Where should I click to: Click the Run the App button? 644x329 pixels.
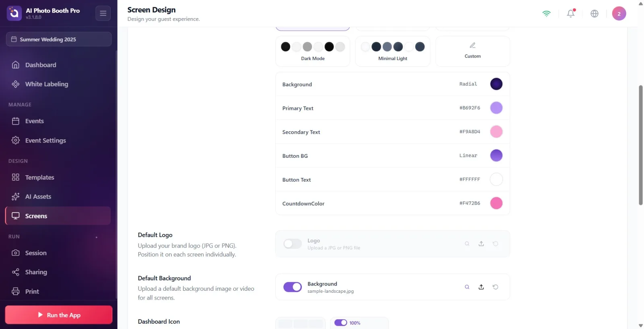(59, 315)
